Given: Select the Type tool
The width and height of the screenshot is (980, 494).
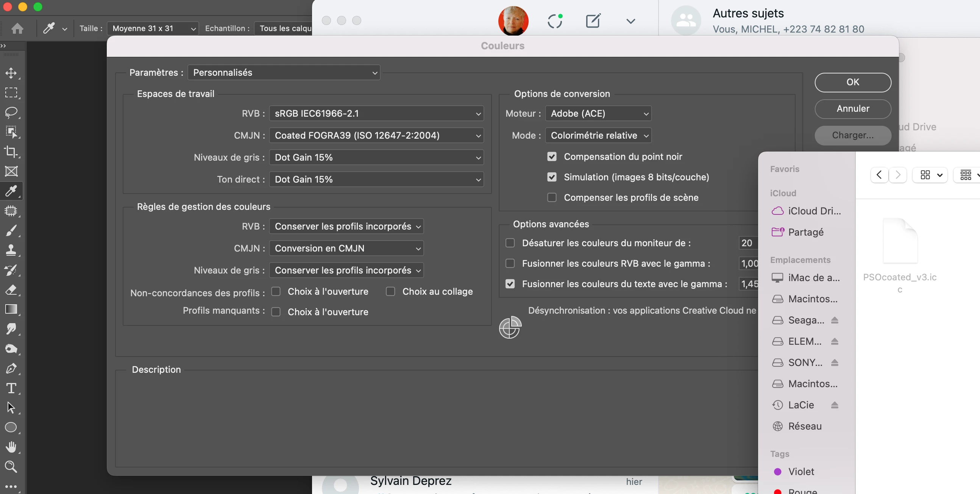Looking at the screenshot, I should (11, 388).
